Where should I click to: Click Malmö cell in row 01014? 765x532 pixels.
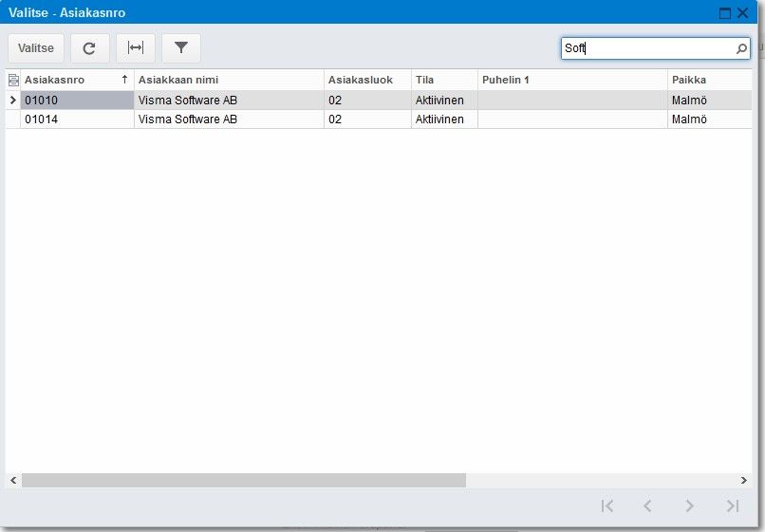pos(710,119)
